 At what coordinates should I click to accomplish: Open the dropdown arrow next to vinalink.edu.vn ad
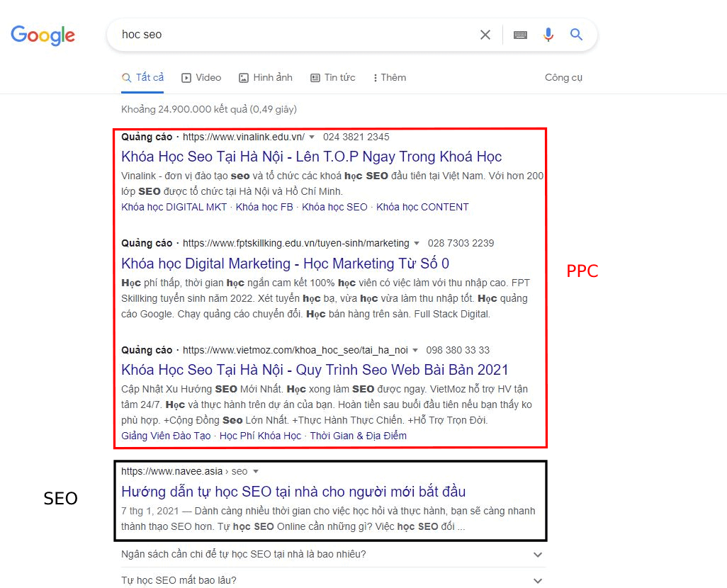pos(310,137)
